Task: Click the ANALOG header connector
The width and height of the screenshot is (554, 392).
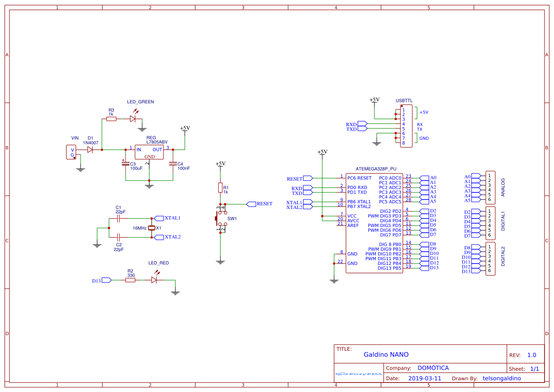Action: pos(490,188)
